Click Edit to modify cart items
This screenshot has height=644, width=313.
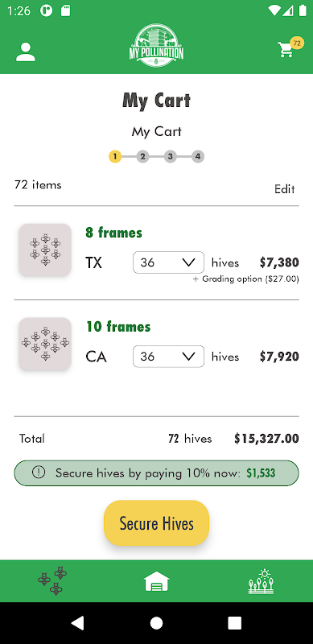[x=285, y=189]
